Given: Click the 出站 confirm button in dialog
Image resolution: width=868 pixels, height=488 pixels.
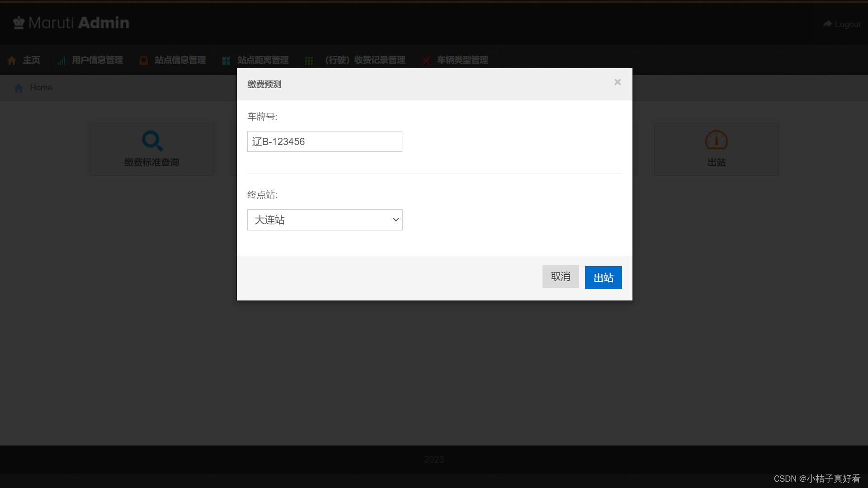Looking at the screenshot, I should (603, 277).
